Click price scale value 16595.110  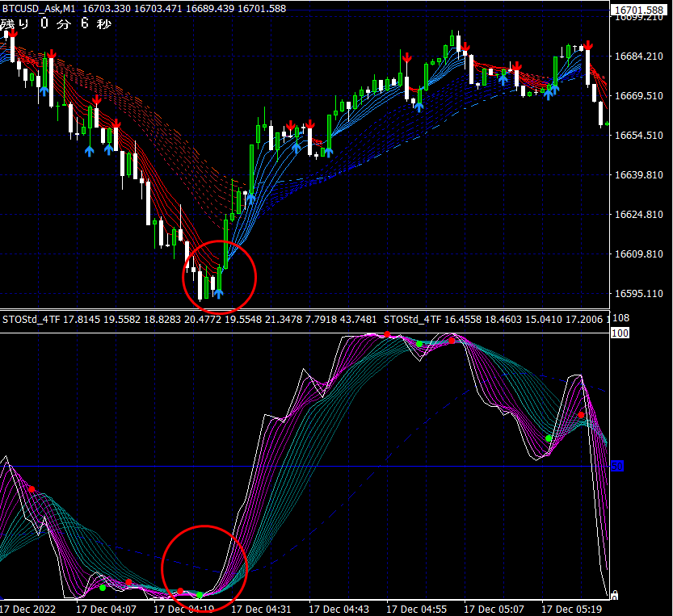point(638,293)
